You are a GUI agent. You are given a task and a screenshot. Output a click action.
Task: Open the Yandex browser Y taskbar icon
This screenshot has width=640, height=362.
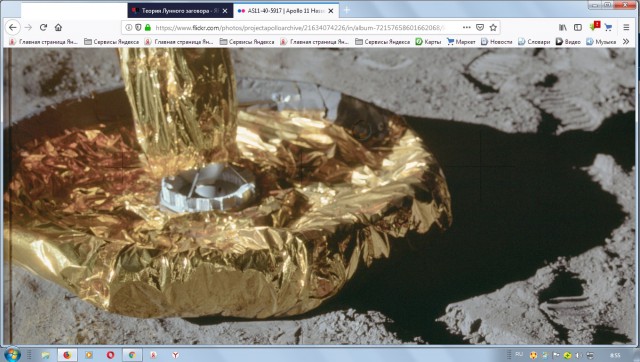click(x=175, y=355)
